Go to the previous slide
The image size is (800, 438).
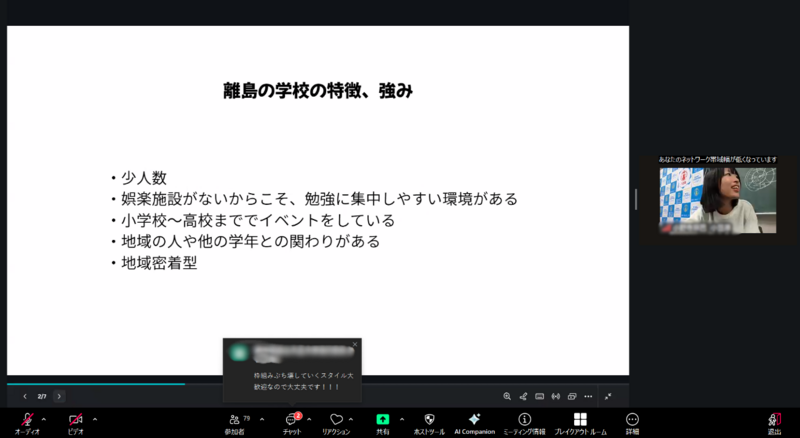tap(25, 396)
